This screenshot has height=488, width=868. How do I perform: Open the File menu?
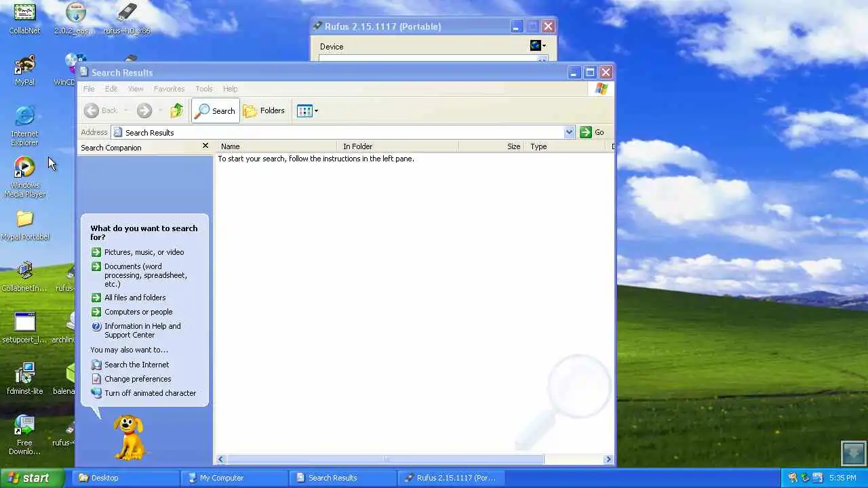tap(89, 89)
